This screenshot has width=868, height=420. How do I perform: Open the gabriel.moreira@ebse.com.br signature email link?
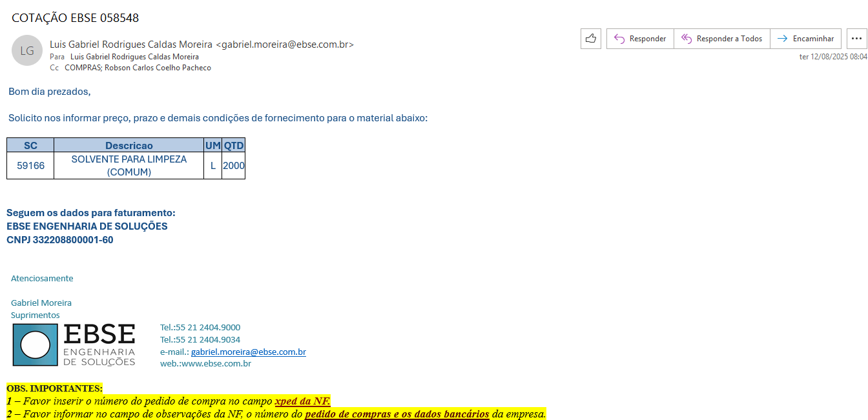click(248, 352)
